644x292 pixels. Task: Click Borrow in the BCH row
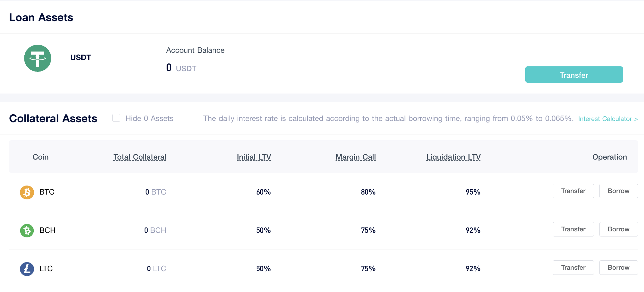click(618, 229)
